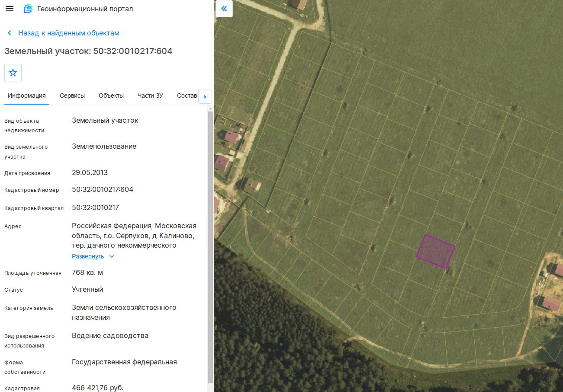Select the heading Земельный участок: 50:32:0010217:604
563x392 pixels.
89,51
